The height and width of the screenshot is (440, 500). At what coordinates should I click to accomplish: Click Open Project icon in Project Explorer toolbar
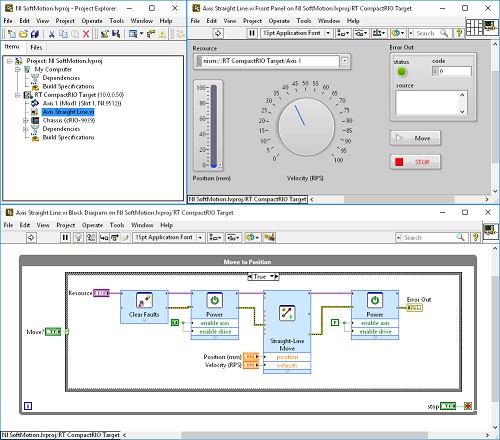23,34
